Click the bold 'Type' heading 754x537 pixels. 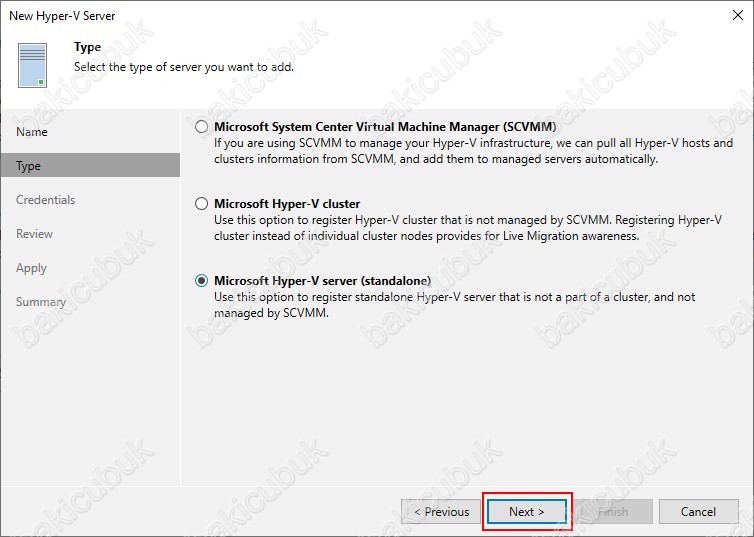[88, 47]
